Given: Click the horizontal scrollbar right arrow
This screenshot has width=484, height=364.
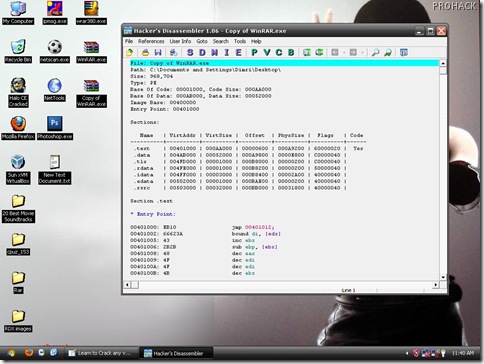Looking at the screenshot, I should 436,285.
